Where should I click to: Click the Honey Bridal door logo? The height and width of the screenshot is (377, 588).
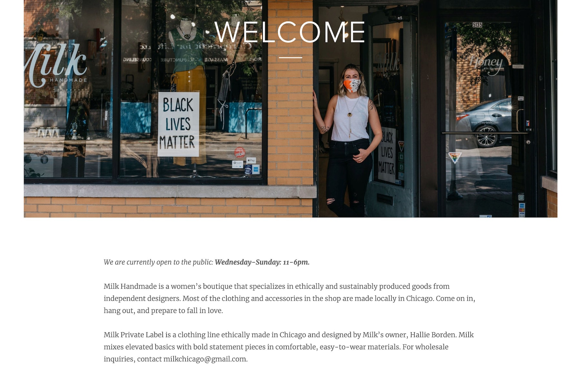click(x=486, y=65)
